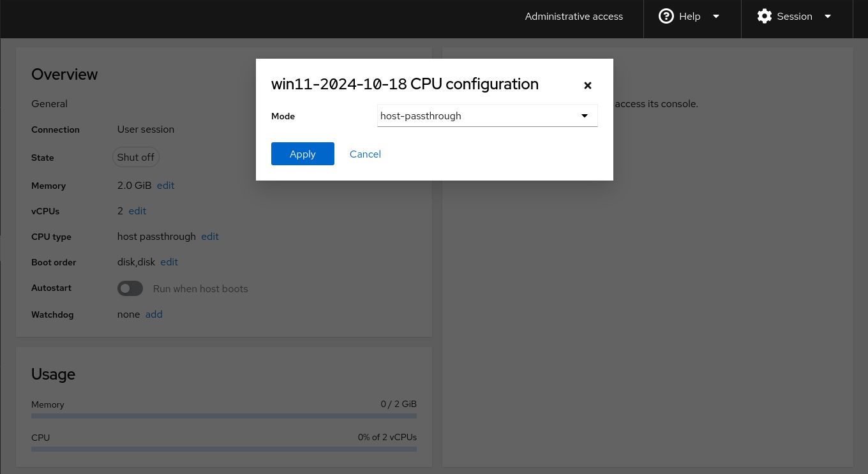868x474 pixels.
Task: Click the Memory usage bar
Action: point(224,416)
